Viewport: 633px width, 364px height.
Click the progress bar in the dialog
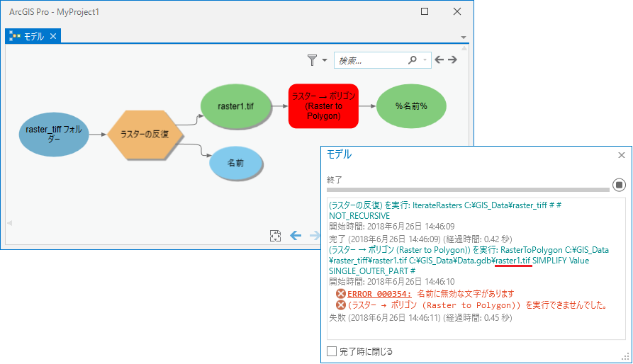pyautogui.click(x=468, y=190)
